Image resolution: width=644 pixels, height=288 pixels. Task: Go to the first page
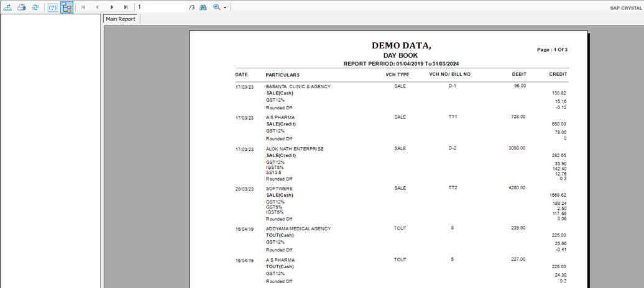pyautogui.click(x=83, y=7)
